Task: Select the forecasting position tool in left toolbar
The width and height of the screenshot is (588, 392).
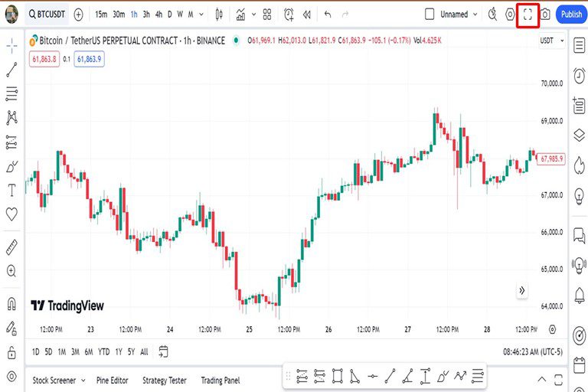Action: pos(11,142)
